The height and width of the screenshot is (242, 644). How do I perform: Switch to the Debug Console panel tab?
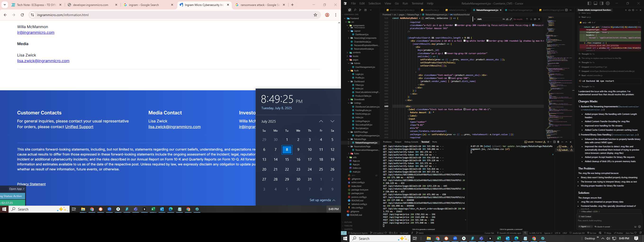coord(411,142)
